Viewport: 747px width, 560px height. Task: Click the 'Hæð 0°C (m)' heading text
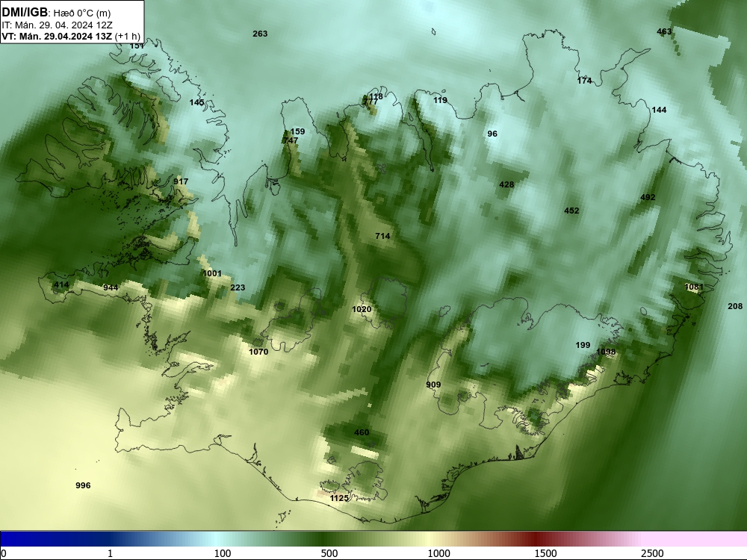pyautogui.click(x=82, y=13)
